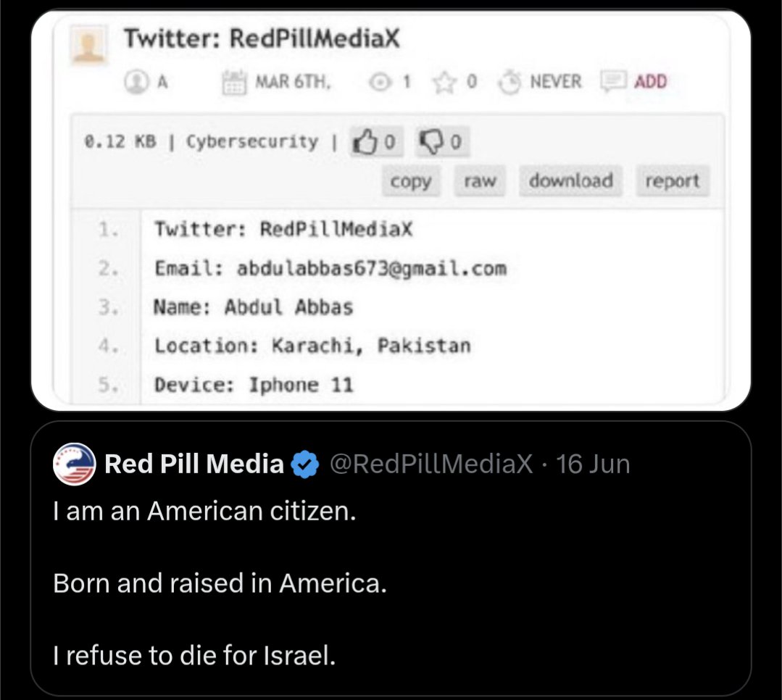Viewport: 782px width, 700px height.
Task: Click the clock expiry icon beside NEVER
Action: tap(509, 82)
